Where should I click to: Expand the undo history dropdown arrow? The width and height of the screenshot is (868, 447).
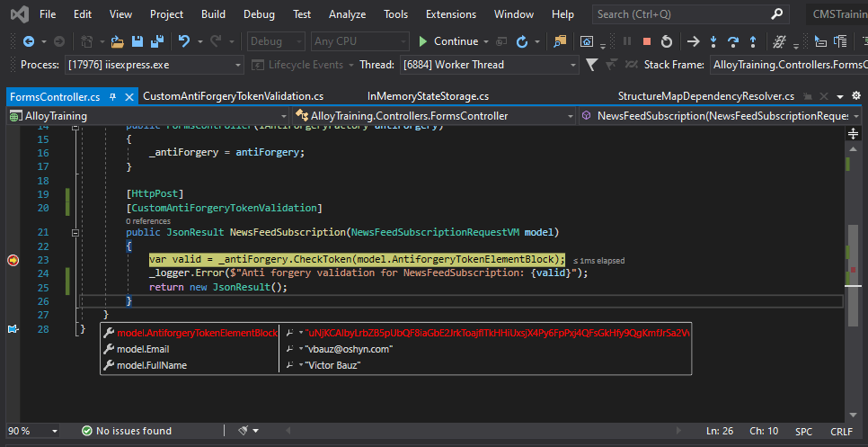200,41
